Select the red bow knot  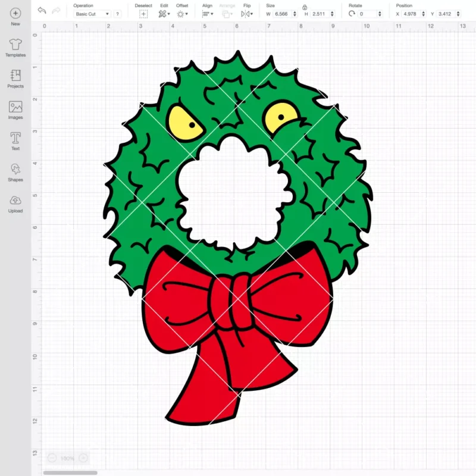click(231, 301)
